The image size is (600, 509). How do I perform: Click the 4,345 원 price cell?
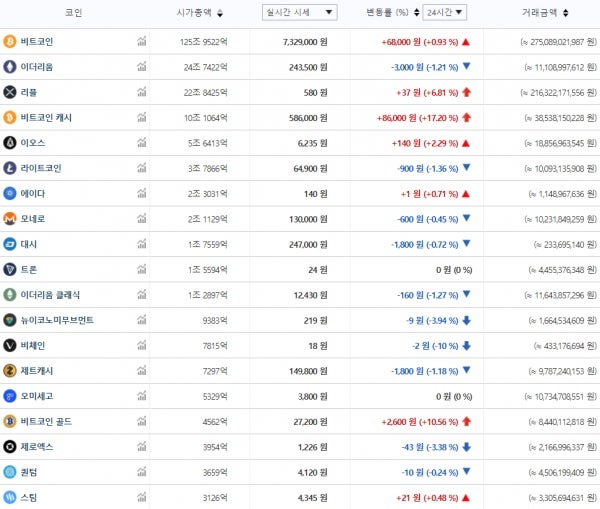(313, 498)
